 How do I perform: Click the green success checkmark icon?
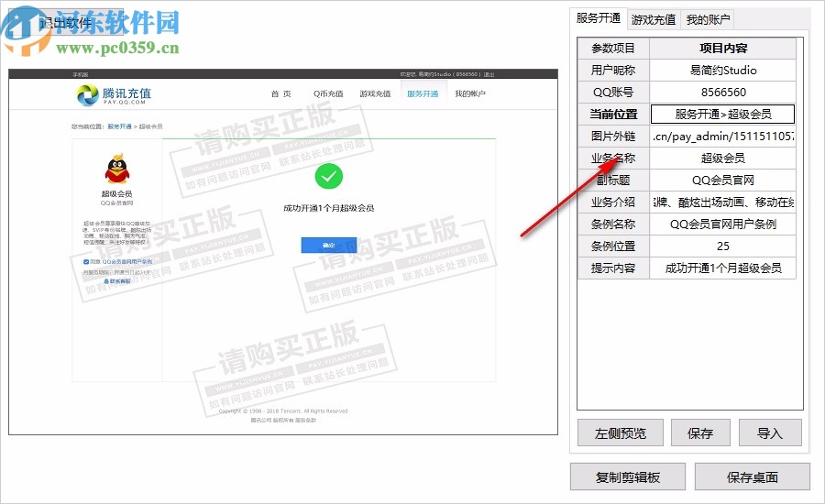pyautogui.click(x=329, y=176)
